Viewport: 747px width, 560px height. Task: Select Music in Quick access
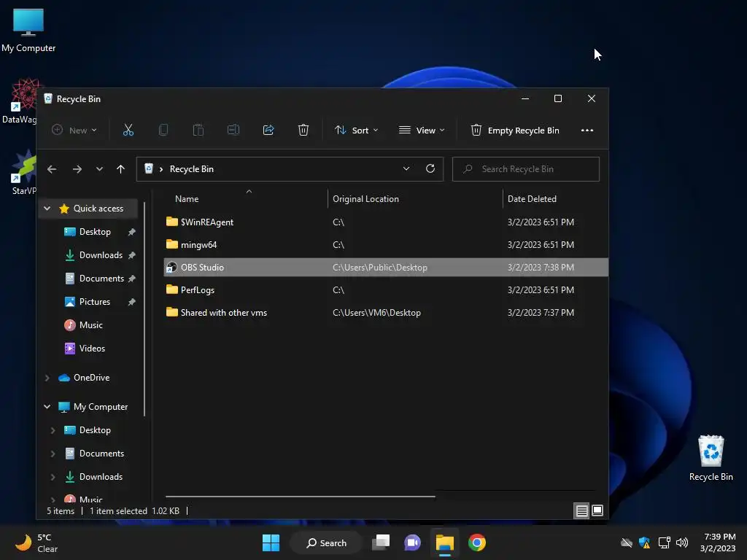tap(91, 324)
